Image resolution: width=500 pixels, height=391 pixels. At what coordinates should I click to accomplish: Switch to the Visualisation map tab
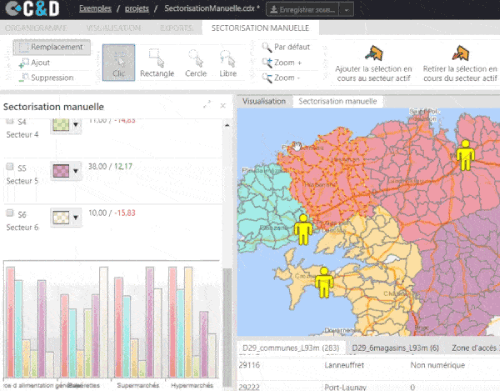[x=264, y=101]
